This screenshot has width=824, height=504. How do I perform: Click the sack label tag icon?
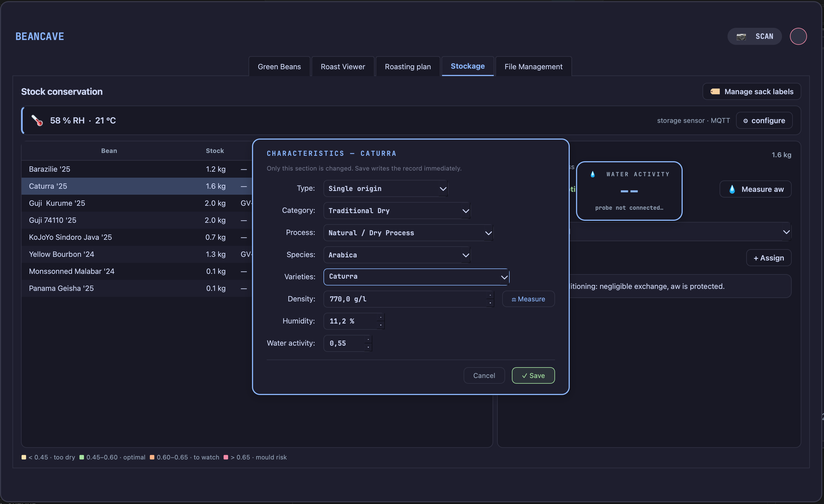[x=715, y=91]
